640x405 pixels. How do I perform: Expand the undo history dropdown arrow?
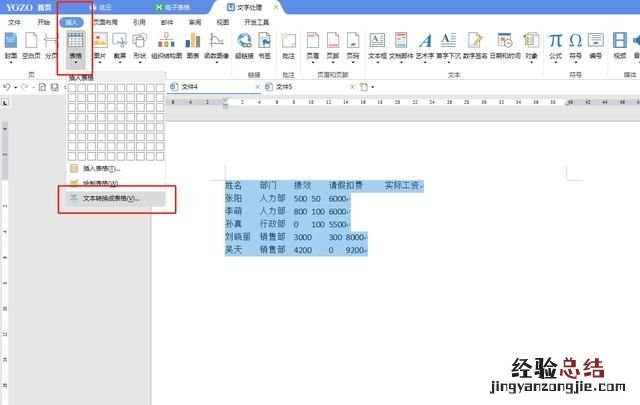click(x=16, y=87)
